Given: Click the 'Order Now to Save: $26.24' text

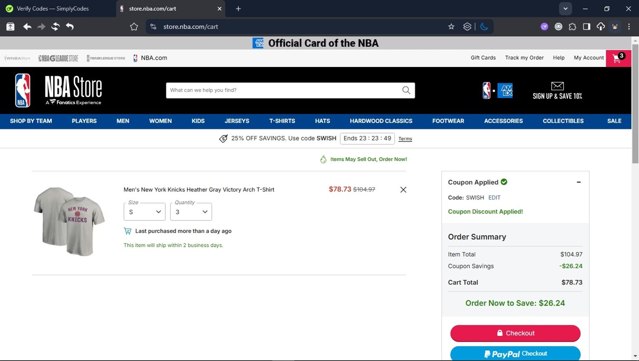Looking at the screenshot, I should coord(515,303).
